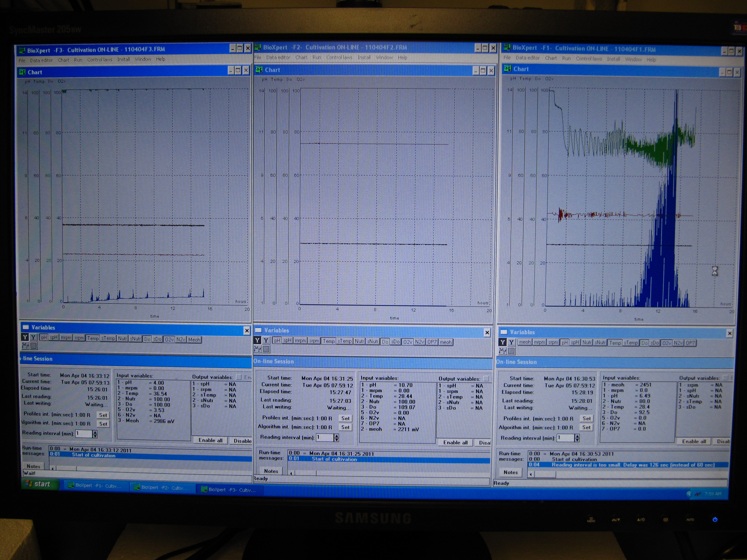
Task: Toggle the Temp variable in F3 Variables panel
Action: tap(93, 338)
